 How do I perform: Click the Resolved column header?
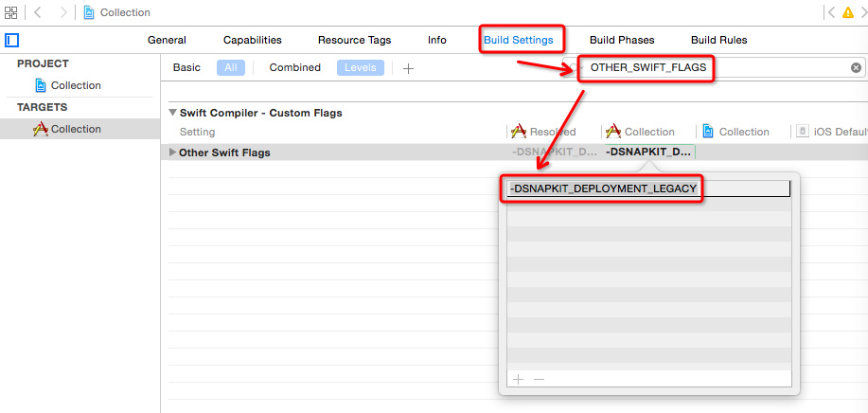point(543,132)
